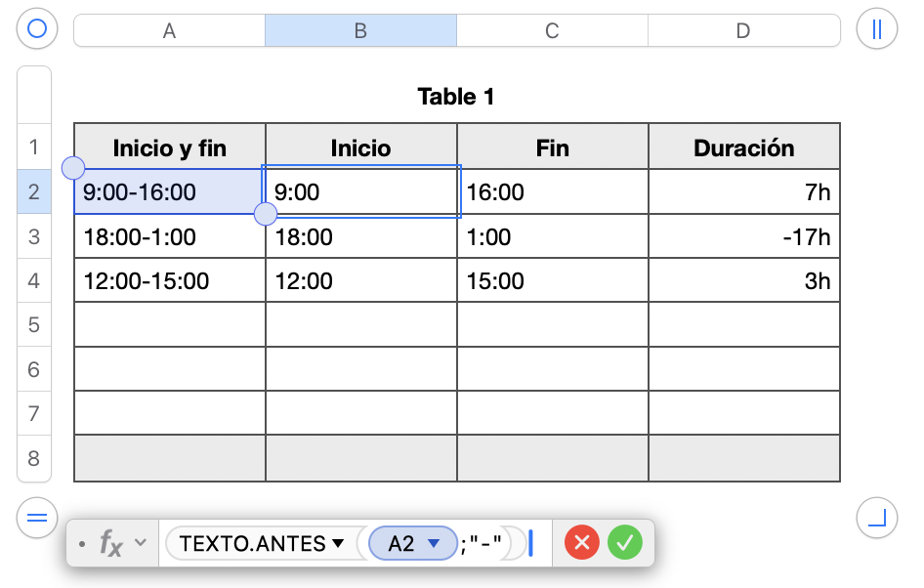Click the fx function icon
Screen dimensions: 924x588
110,543
